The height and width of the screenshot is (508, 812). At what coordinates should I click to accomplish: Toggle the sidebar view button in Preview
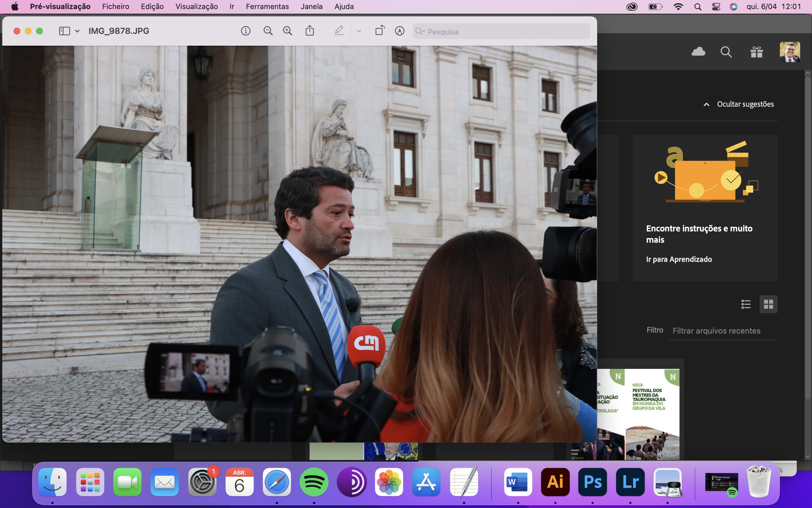click(x=64, y=31)
